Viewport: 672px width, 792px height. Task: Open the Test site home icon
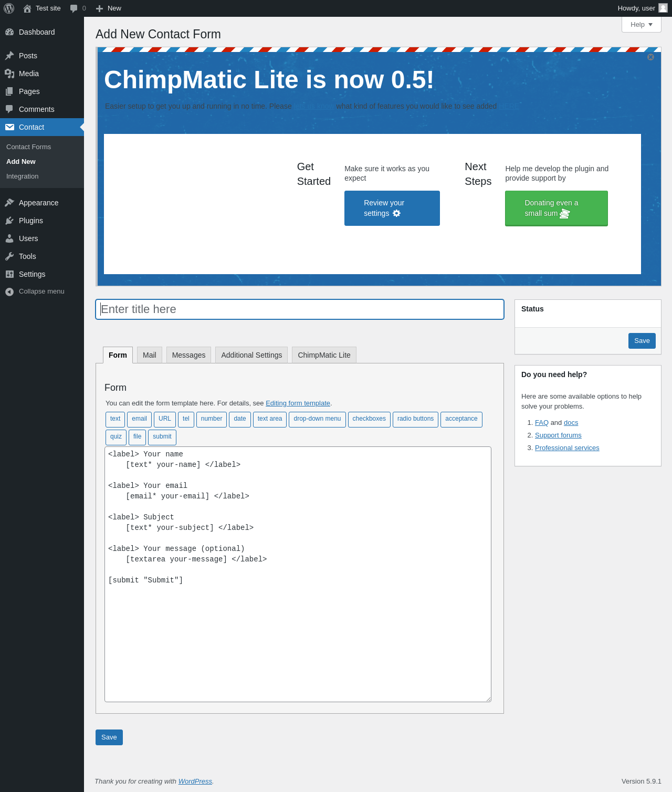tap(27, 8)
